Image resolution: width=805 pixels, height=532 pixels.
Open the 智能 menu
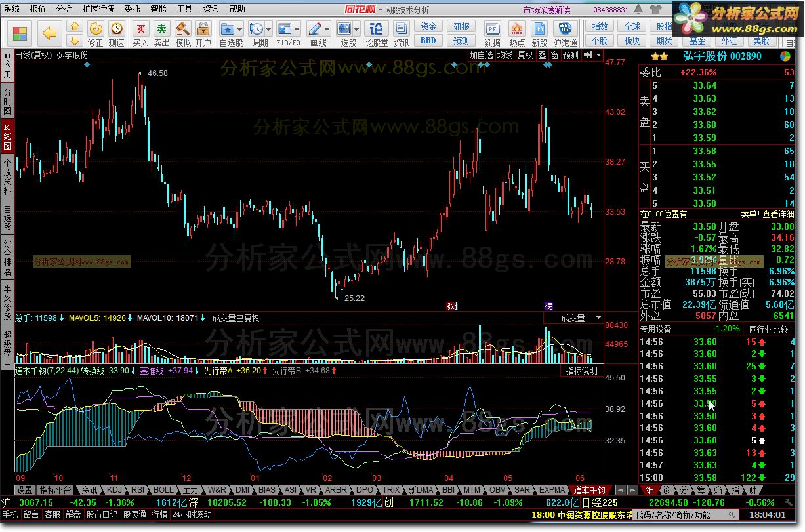click(x=158, y=9)
